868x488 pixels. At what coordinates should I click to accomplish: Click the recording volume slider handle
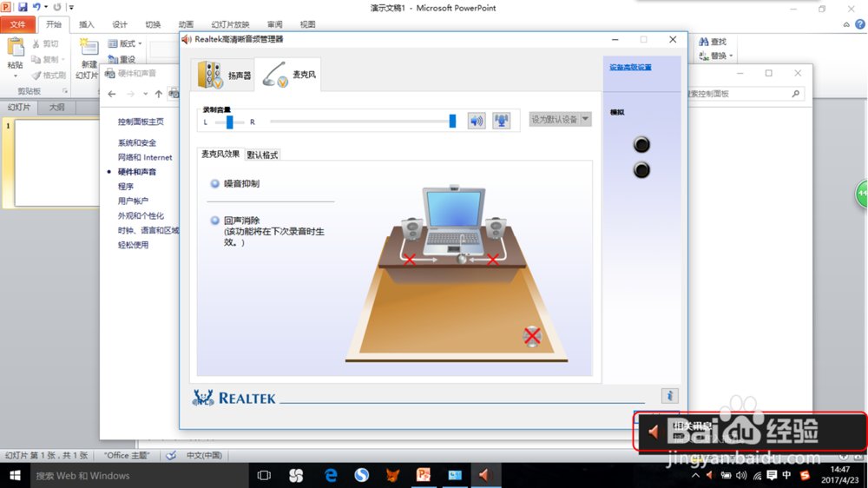coord(452,121)
